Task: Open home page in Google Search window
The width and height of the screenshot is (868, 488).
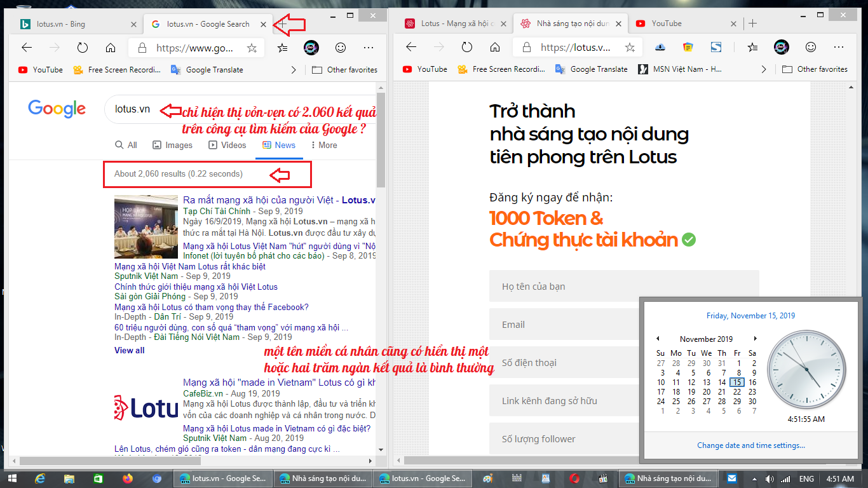Action: [111, 48]
